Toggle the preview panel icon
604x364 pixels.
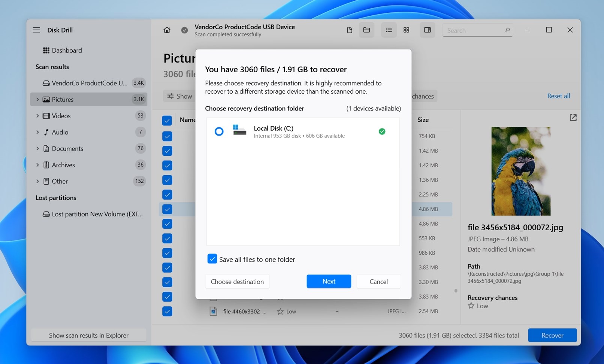click(427, 30)
